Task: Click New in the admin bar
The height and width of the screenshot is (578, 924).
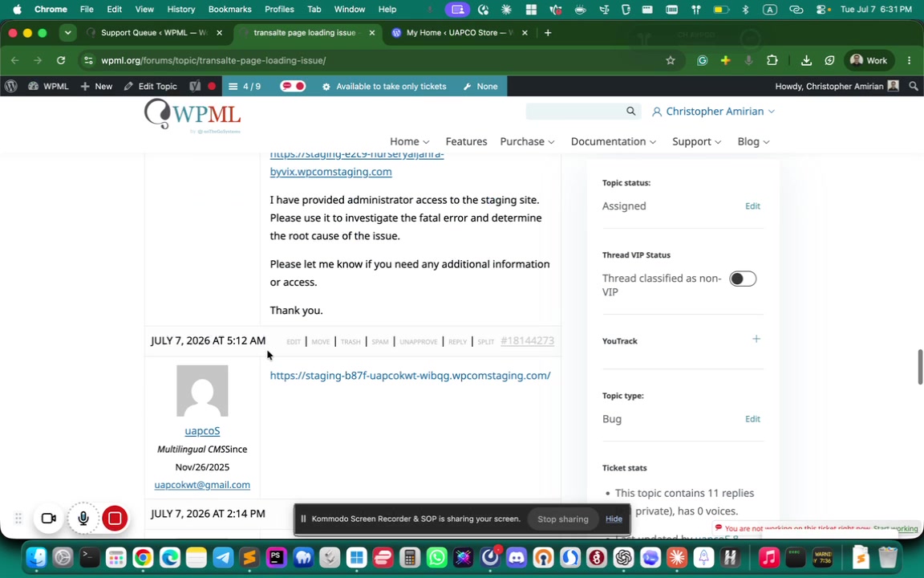Action: tap(96, 86)
